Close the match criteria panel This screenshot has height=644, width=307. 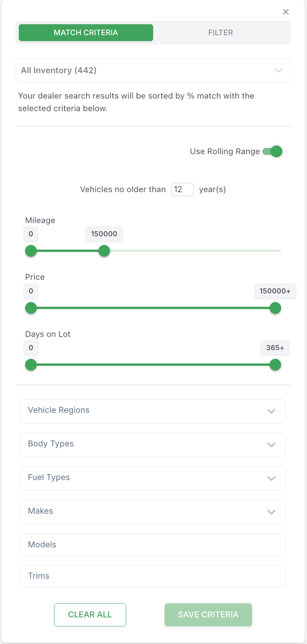(286, 12)
